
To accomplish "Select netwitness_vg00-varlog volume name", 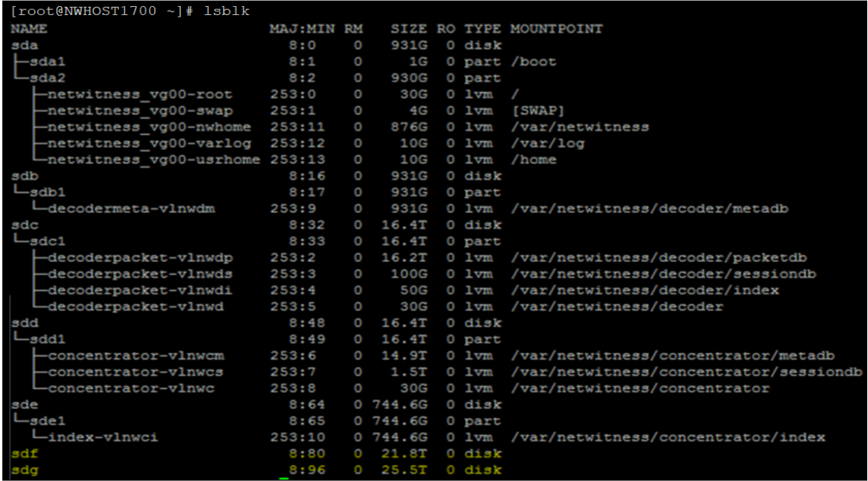I will [149, 142].
